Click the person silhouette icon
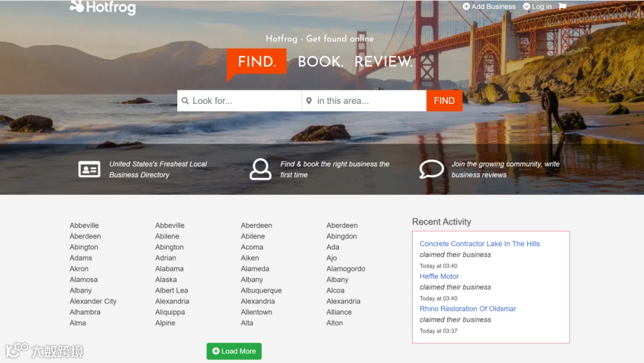 coord(261,169)
